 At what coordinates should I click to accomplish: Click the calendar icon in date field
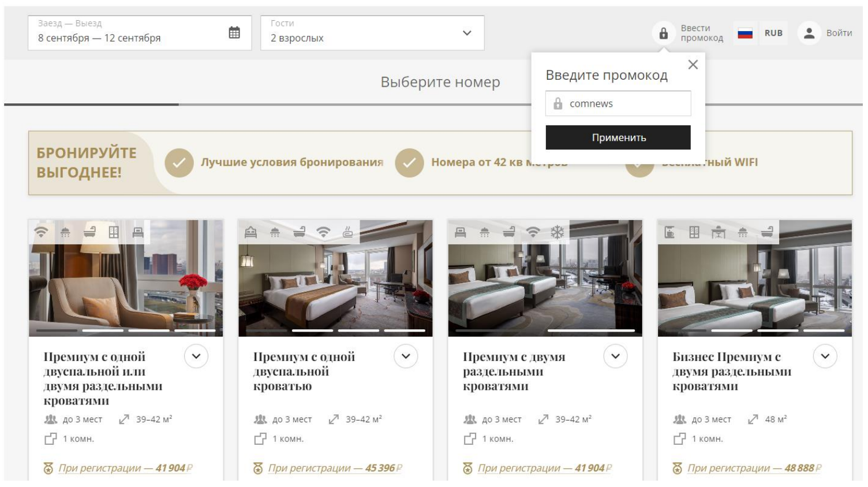[x=234, y=33]
